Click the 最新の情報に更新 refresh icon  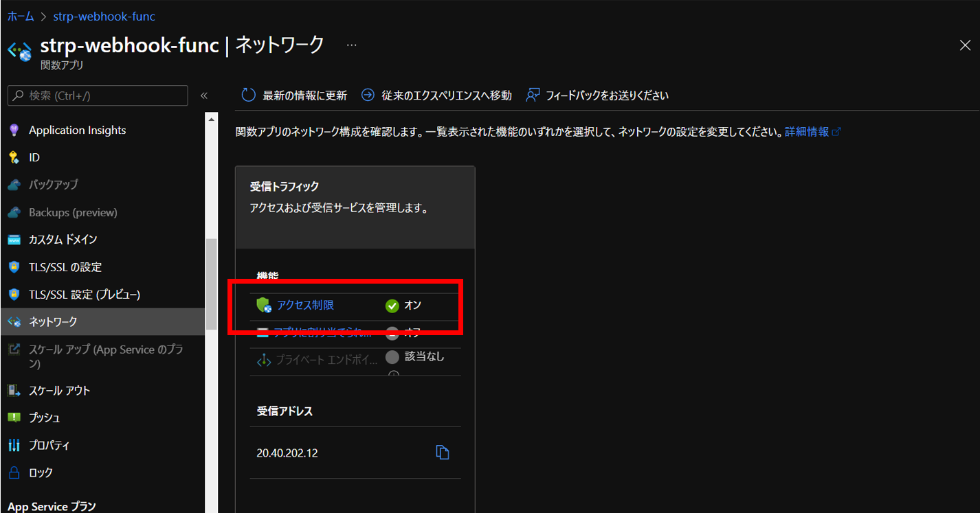[x=248, y=95]
